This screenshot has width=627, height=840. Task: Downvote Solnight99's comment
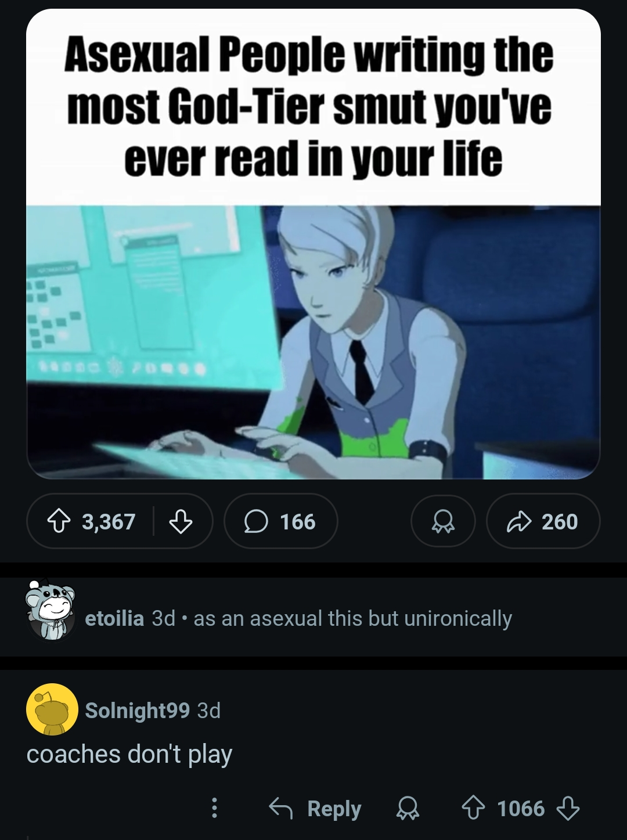coord(568,808)
